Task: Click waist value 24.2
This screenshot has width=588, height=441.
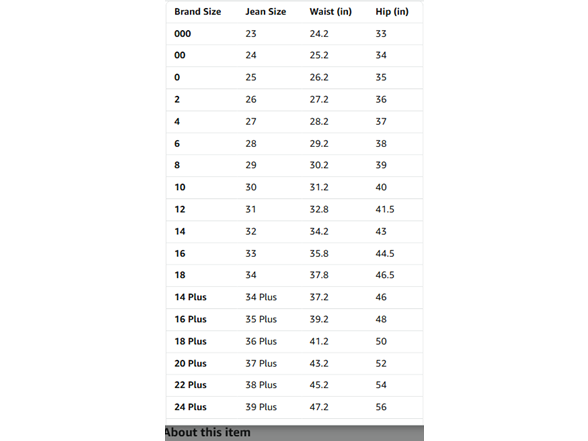Action: pos(319,34)
